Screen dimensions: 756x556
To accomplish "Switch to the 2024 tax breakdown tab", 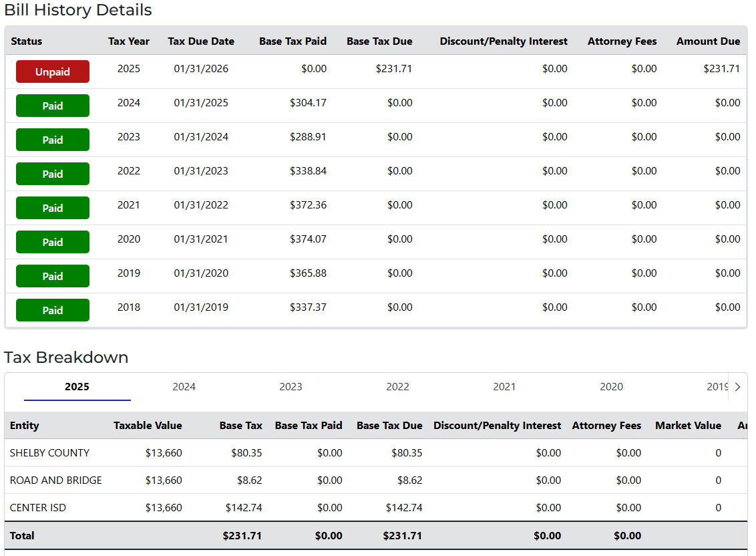I will pos(184,386).
